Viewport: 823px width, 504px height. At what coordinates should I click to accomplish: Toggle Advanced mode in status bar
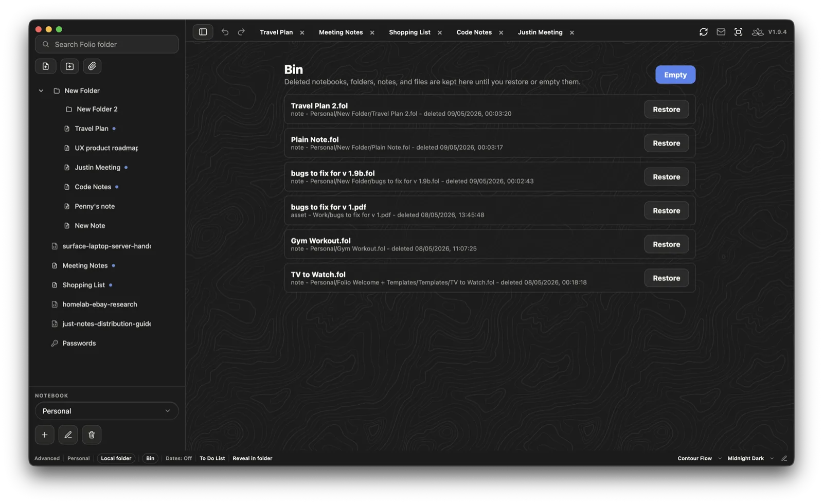point(47,458)
